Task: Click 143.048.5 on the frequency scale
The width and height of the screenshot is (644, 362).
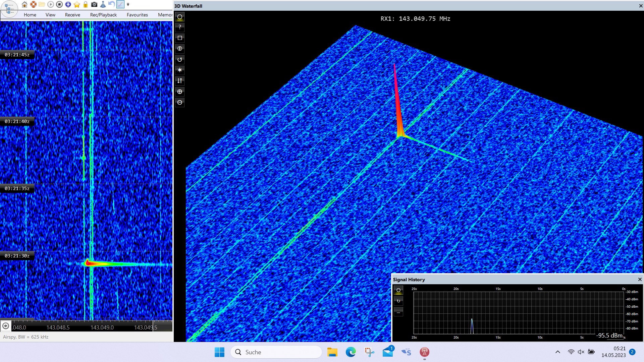Action: pos(58,327)
